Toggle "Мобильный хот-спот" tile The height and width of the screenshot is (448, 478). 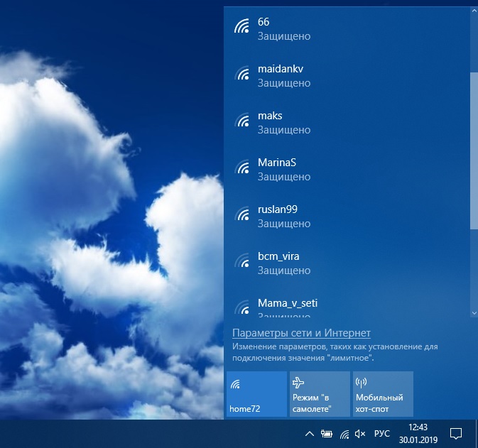point(383,394)
